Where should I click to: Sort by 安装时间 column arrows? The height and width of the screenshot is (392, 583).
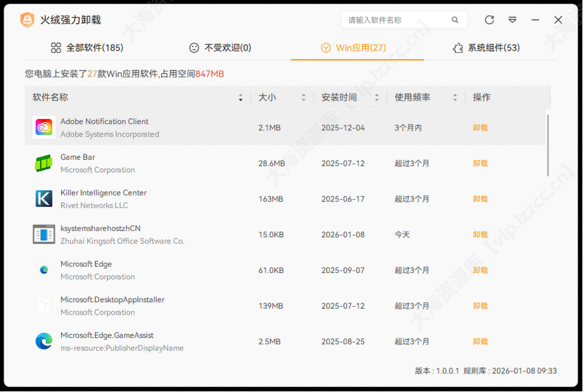click(x=377, y=98)
